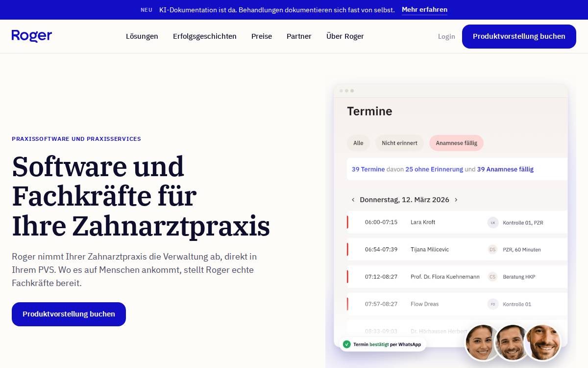Open Tijana Milicevic appointment row
588x368 pixels.
(x=457, y=249)
